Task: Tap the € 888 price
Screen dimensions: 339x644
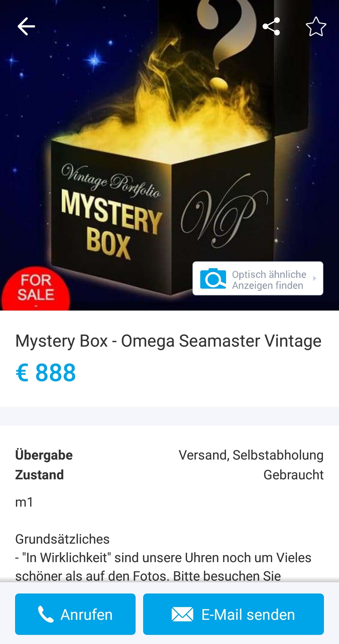Action: 46,373
